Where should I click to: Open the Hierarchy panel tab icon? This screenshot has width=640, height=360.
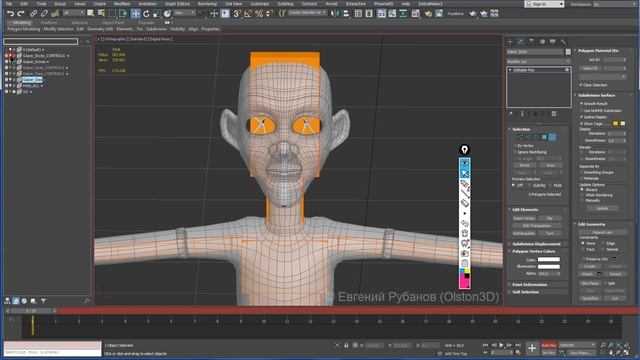pyautogui.click(x=531, y=42)
